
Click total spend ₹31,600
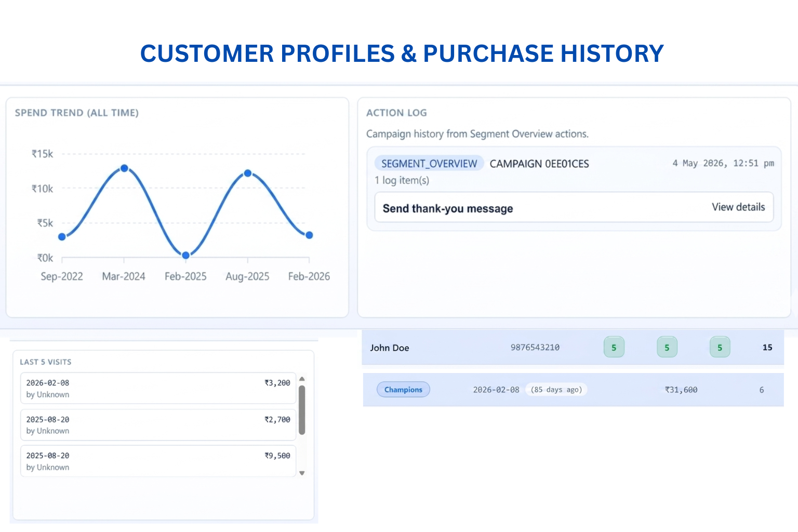coord(681,390)
